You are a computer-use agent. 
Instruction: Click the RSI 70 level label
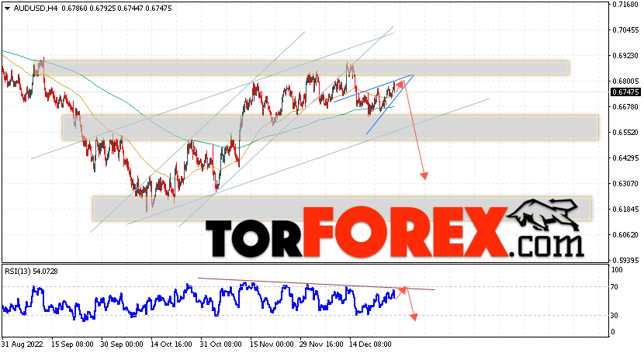pos(615,287)
